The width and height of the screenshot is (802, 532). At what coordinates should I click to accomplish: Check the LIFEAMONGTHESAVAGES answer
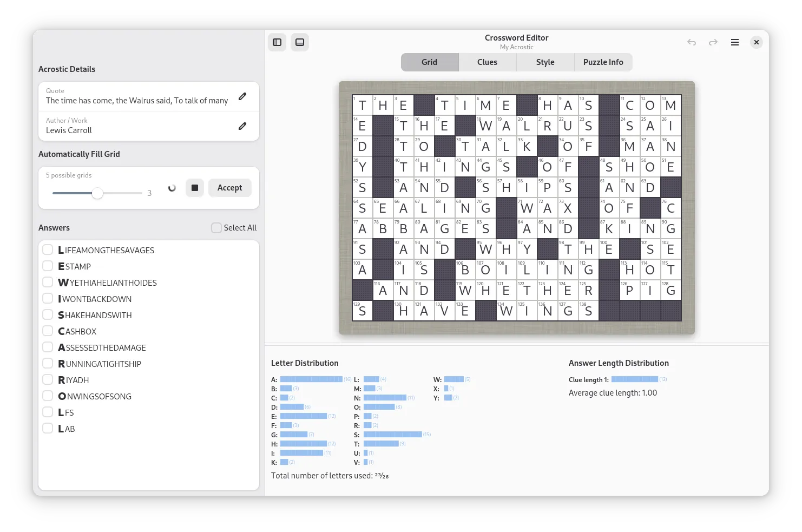coord(48,250)
